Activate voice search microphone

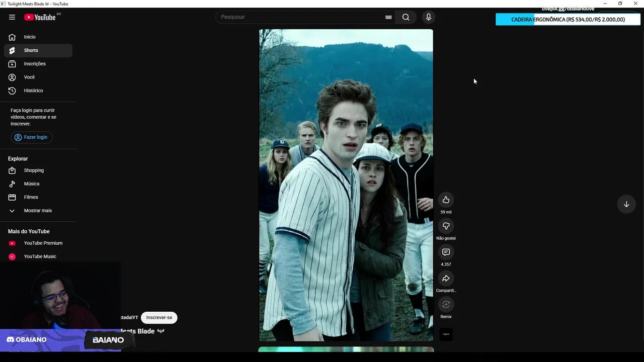point(428,17)
